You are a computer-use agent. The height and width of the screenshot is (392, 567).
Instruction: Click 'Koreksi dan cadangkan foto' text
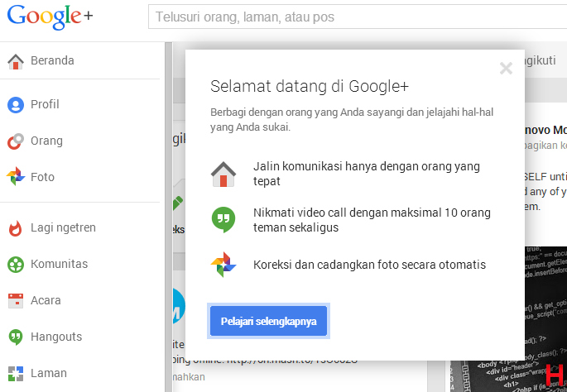(369, 265)
